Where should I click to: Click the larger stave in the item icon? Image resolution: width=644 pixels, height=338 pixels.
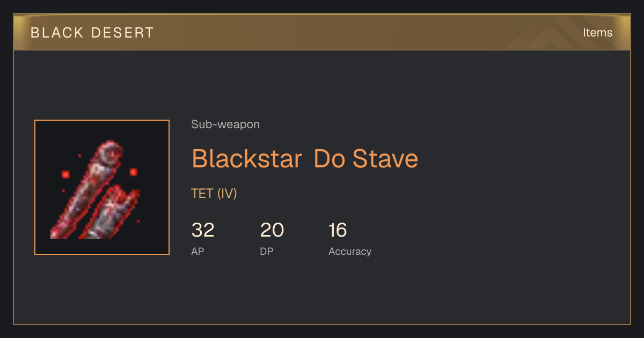pos(86,188)
